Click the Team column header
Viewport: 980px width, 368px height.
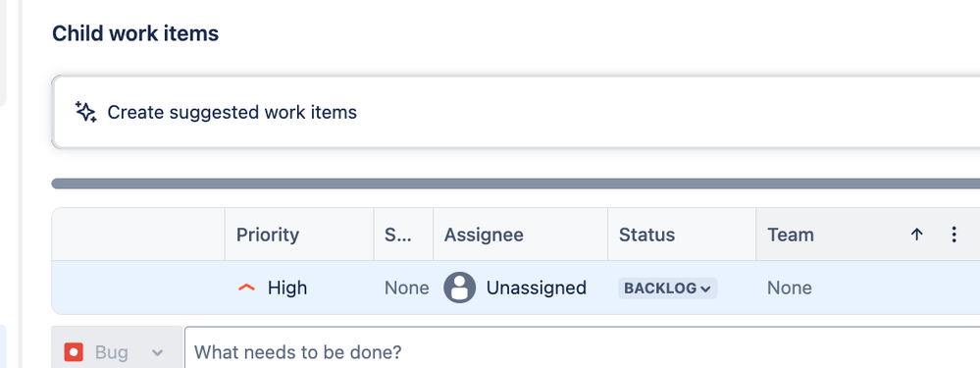tap(791, 235)
